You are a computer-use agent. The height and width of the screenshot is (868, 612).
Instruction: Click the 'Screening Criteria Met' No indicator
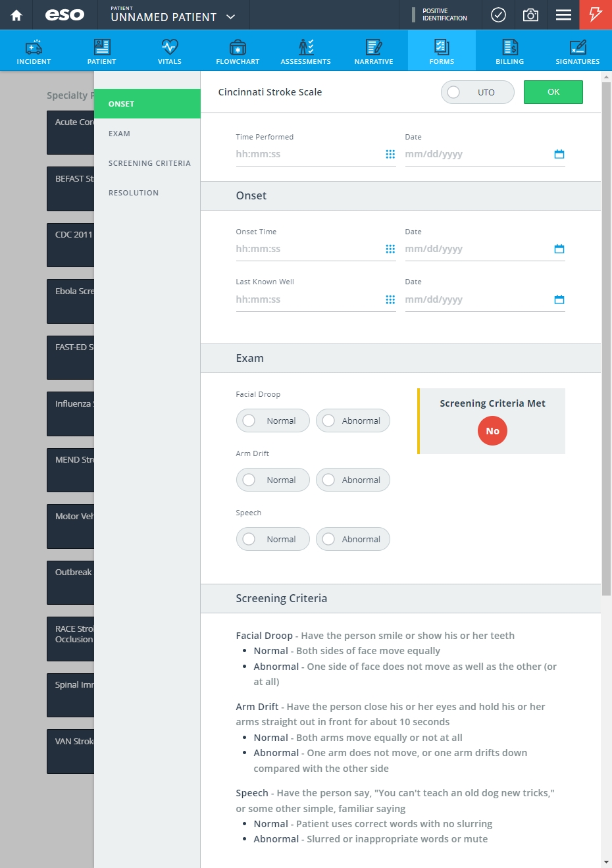(492, 431)
